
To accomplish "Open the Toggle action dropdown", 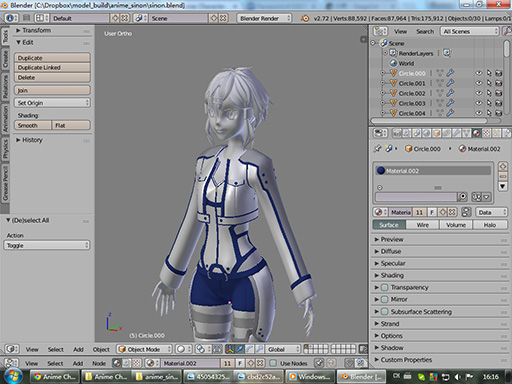I will coord(47,245).
